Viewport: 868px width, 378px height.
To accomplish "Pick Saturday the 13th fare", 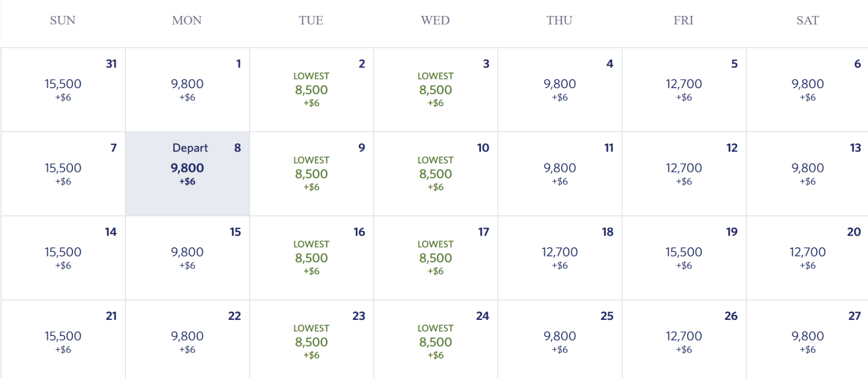I will pyautogui.click(x=808, y=174).
